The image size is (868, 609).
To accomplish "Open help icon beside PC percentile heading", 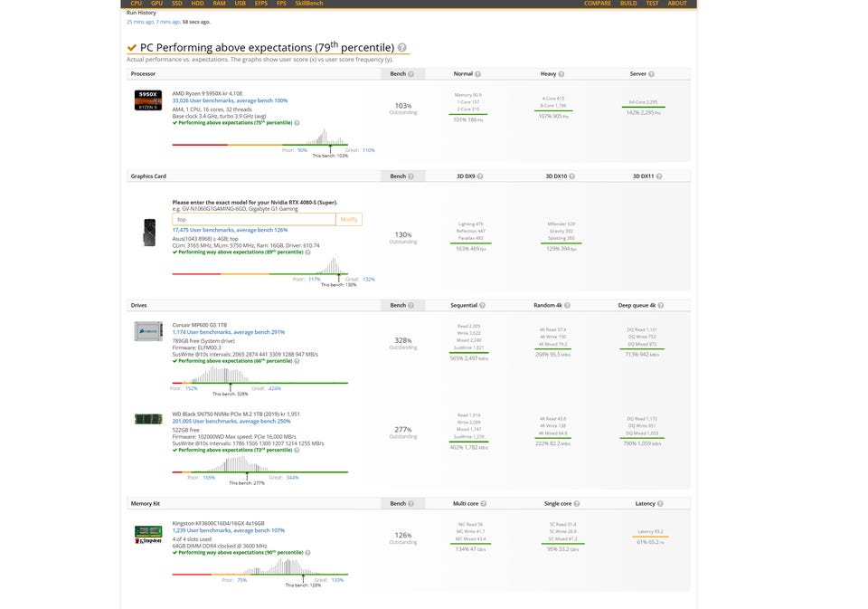I will point(401,48).
